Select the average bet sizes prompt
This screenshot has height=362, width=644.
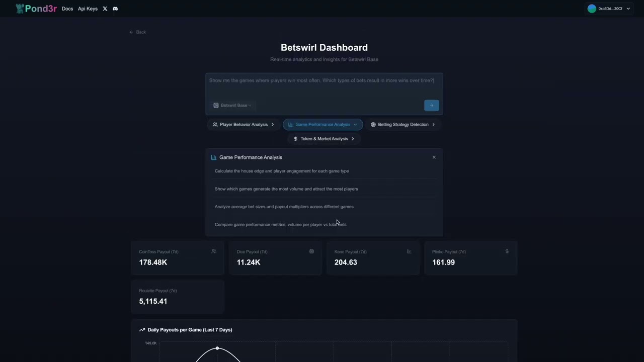click(x=324, y=207)
